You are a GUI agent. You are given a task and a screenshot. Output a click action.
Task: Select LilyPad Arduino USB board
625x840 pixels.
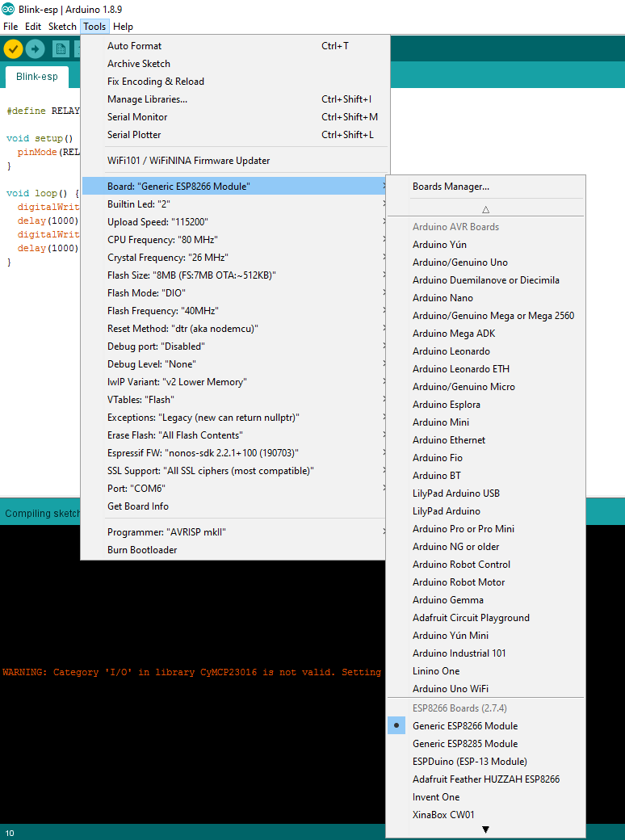[486, 493]
